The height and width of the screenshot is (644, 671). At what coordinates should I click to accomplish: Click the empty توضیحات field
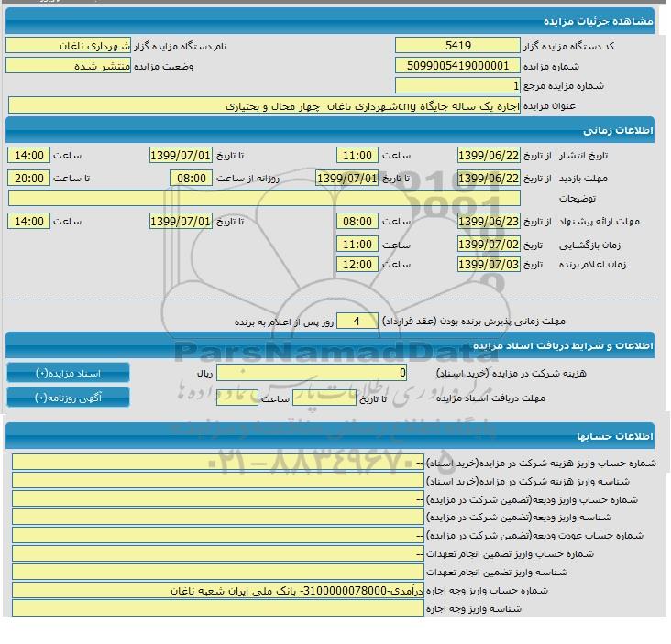(265, 198)
